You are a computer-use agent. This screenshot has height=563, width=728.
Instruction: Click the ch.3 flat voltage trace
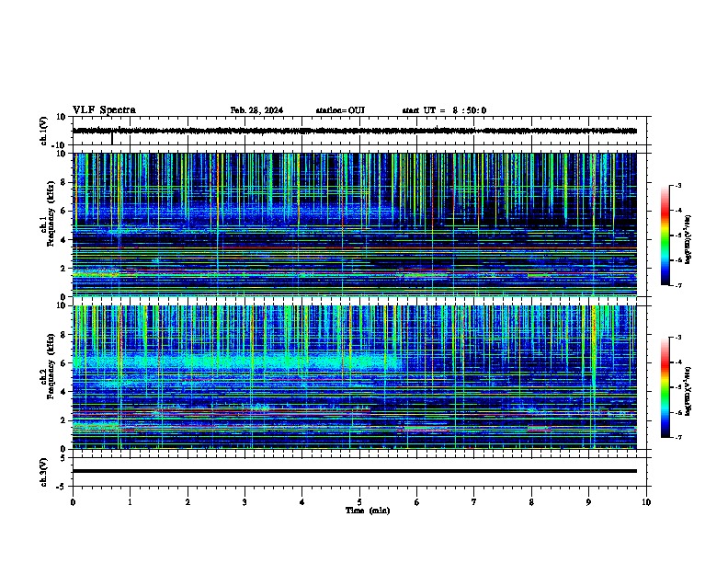tap(355, 471)
